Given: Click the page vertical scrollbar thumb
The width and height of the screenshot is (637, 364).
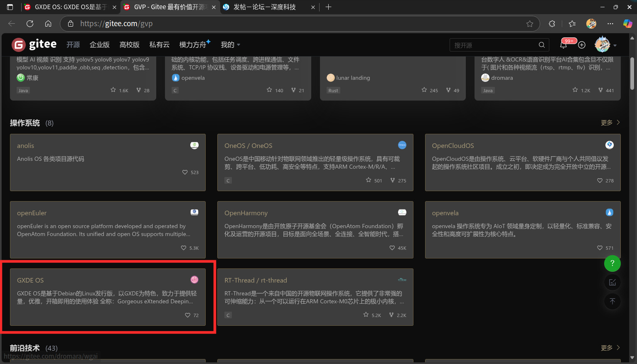Looking at the screenshot, I should click(632, 74).
